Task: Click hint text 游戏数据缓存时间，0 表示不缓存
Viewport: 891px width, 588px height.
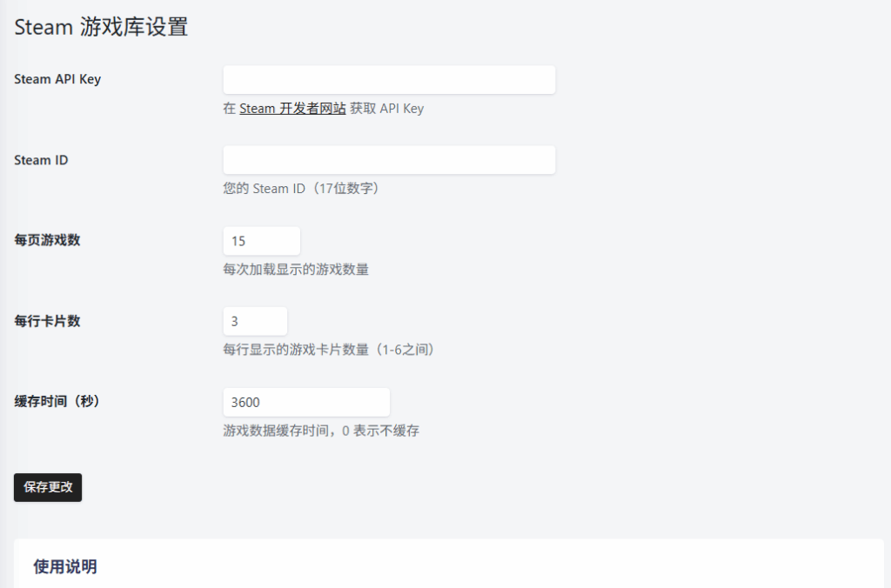Action: [x=321, y=431]
